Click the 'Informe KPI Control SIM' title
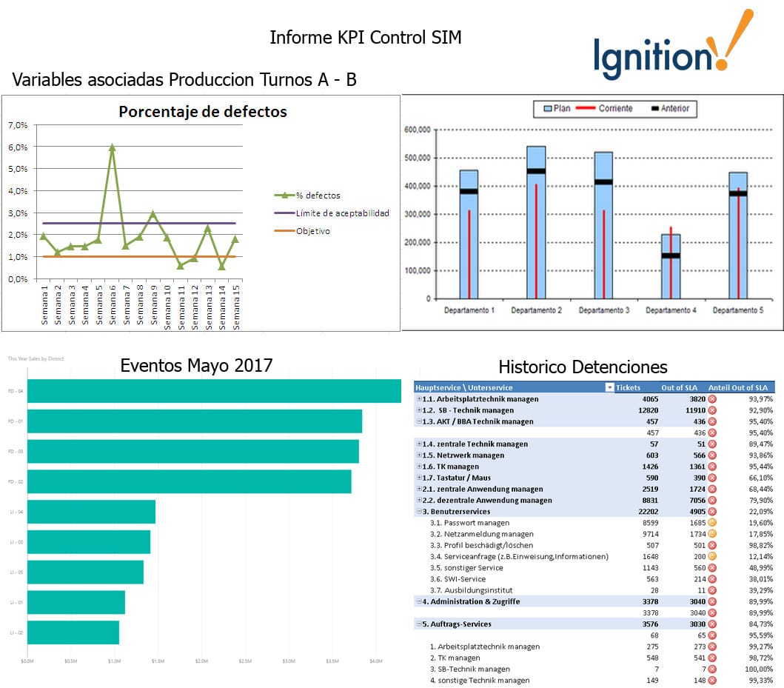Viewport: 784px width, 688px height. 366,38
